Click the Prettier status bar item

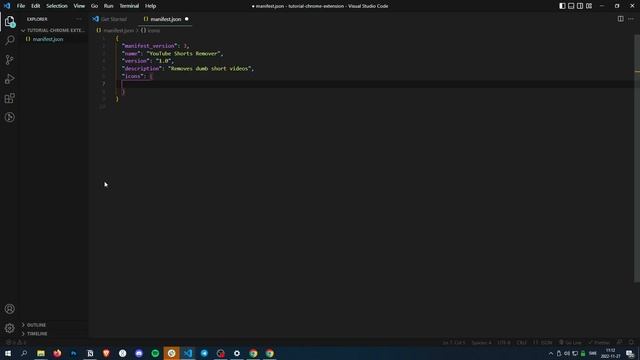pos(599,342)
